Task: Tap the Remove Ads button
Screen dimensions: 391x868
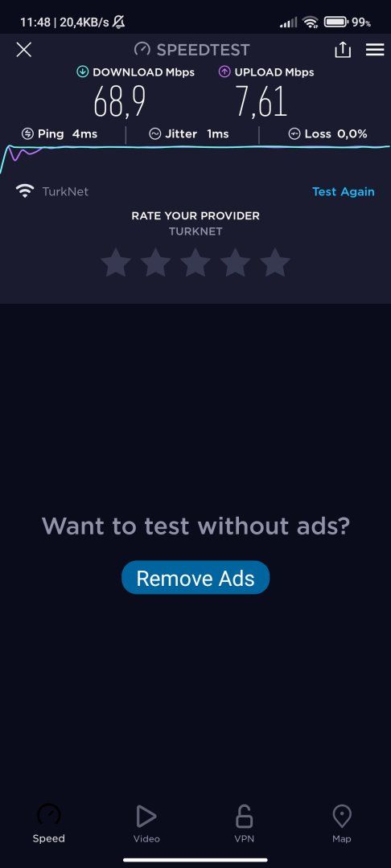Action: pyautogui.click(x=195, y=577)
